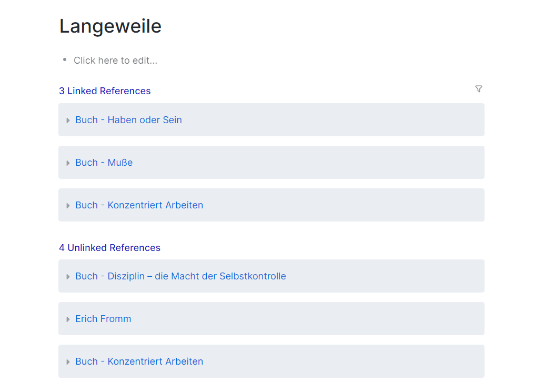The height and width of the screenshot is (392, 534).
Task: Collapse the 4 Unlinked References section
Action: 109,248
